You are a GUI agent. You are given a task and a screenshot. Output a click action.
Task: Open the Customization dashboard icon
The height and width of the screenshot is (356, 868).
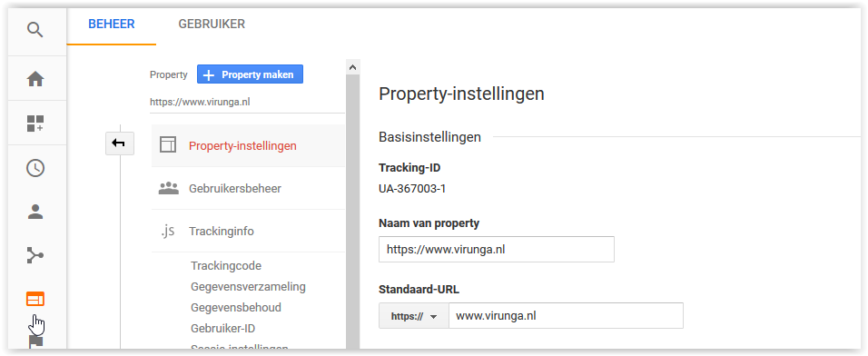point(35,124)
